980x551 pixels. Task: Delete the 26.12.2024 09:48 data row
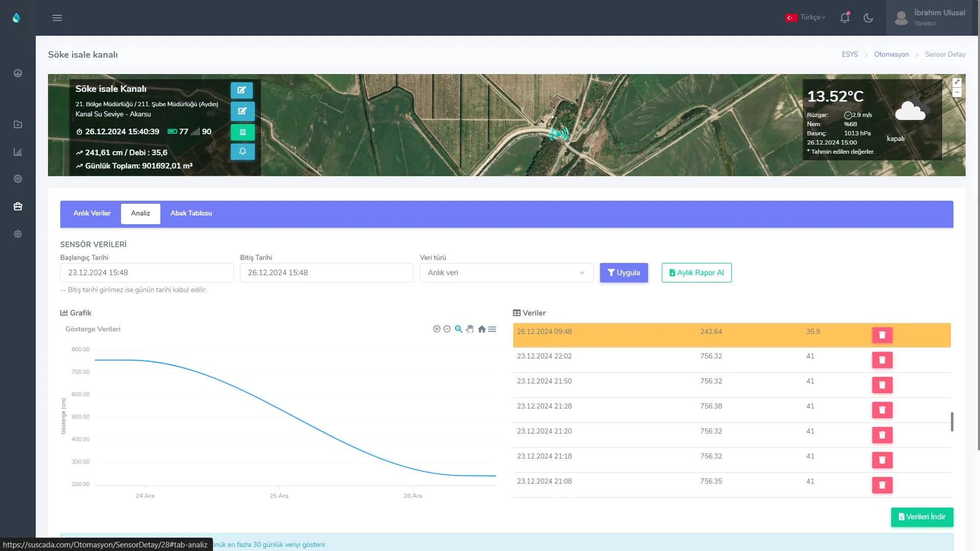tap(882, 335)
